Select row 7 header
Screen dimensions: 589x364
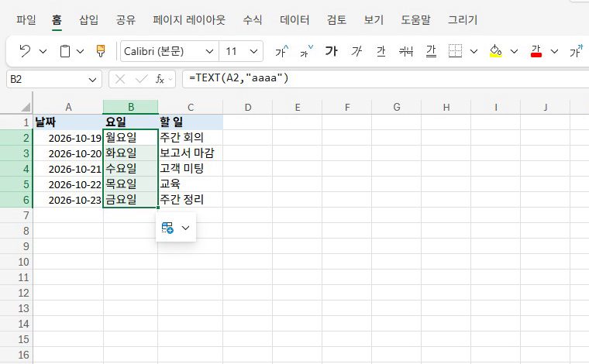pyautogui.click(x=16, y=215)
